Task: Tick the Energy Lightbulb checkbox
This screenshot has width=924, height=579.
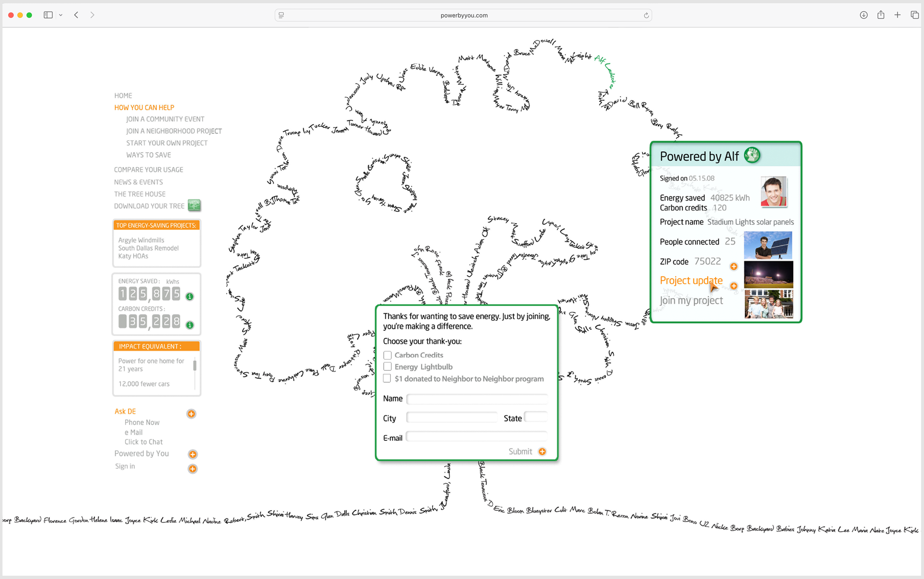Action: 387,367
